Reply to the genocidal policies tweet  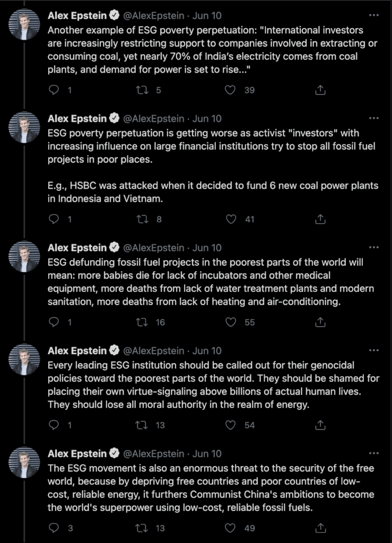54,425
